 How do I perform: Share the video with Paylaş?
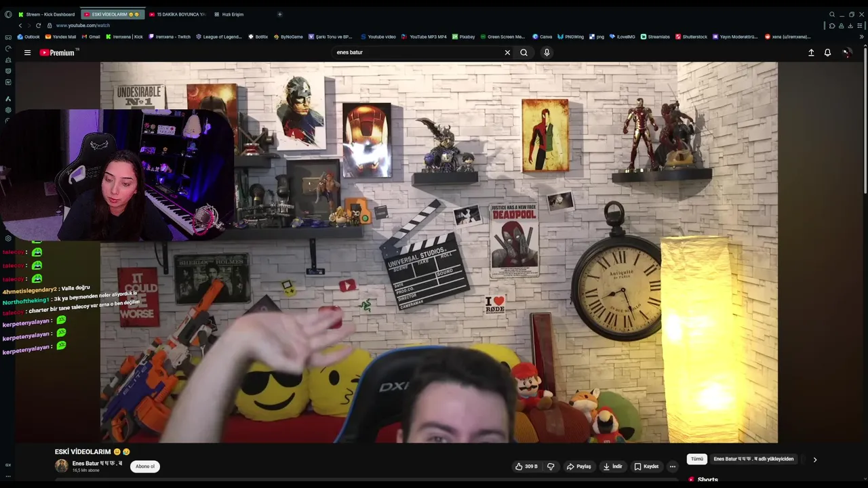(x=579, y=466)
